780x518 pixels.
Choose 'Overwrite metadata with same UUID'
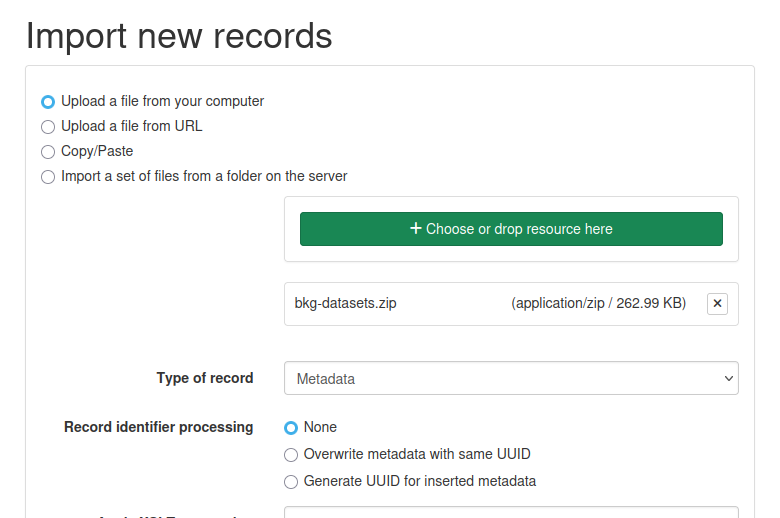pyautogui.click(x=291, y=455)
